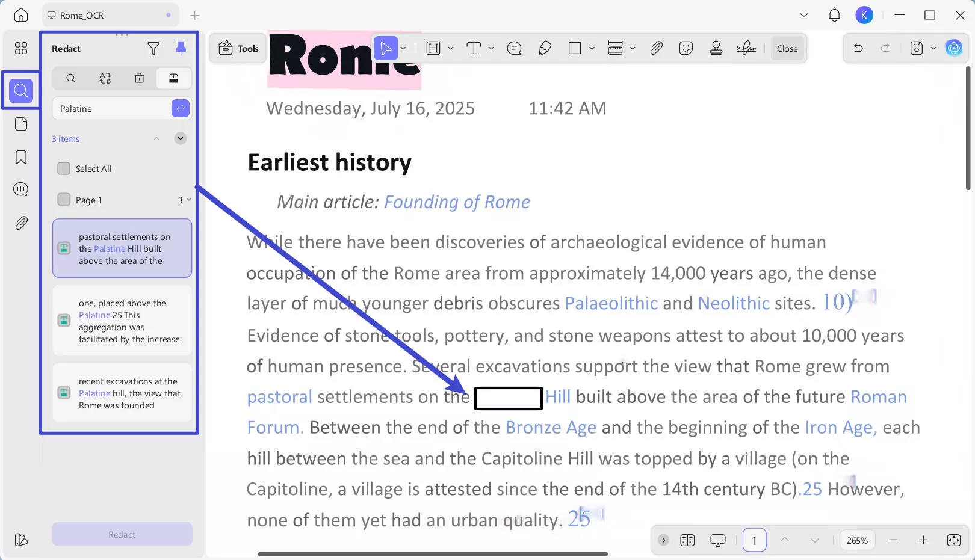Screen dimensions: 975x560
Task: Select the pencil drawing tool
Action: click(x=545, y=49)
